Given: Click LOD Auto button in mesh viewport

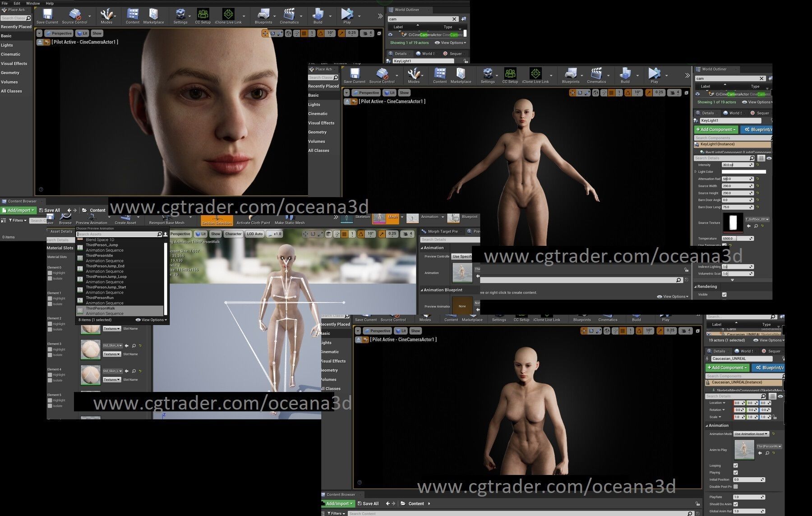Looking at the screenshot, I should (255, 234).
